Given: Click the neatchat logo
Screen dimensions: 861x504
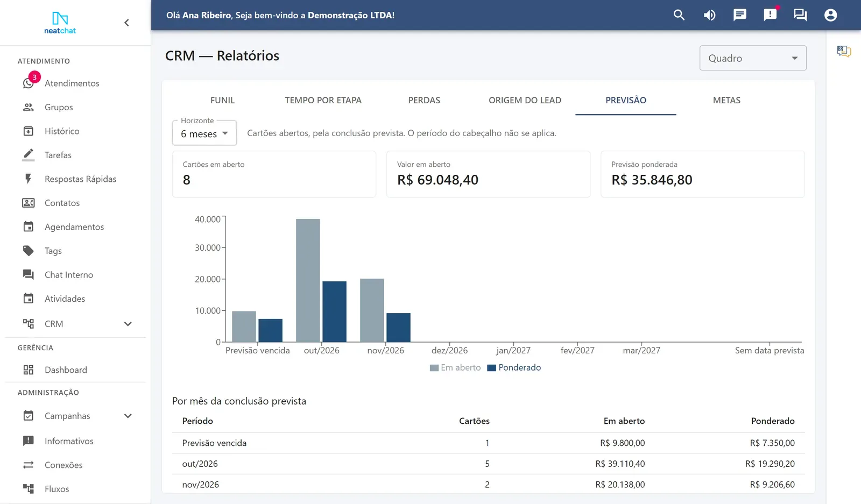Looking at the screenshot, I should click(60, 23).
